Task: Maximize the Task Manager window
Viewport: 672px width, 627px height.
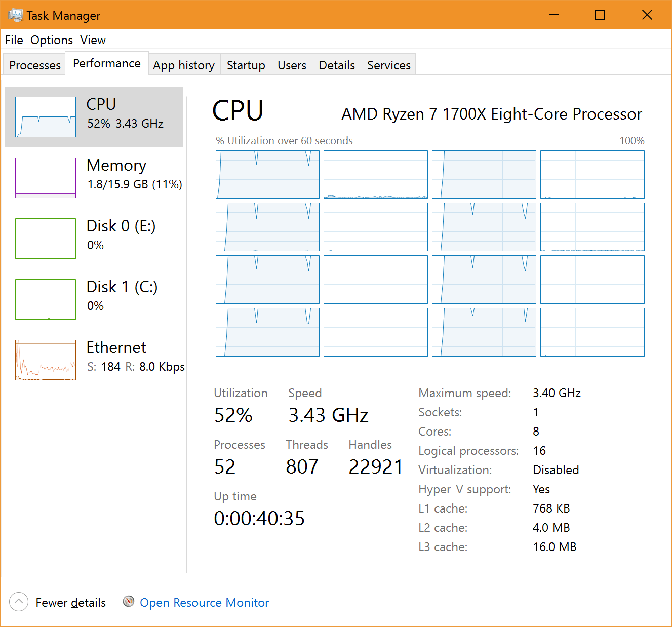Action: point(600,15)
